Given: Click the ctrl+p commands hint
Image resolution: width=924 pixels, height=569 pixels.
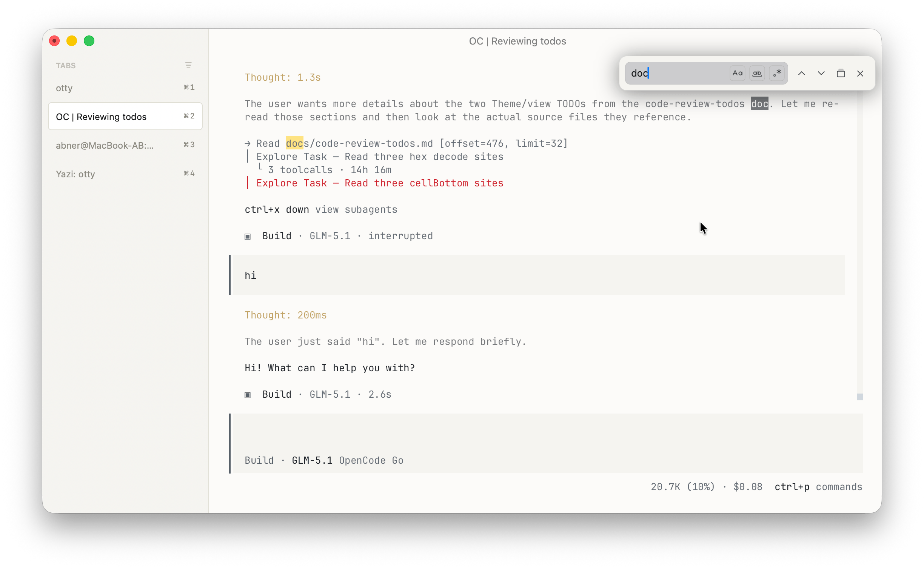Looking at the screenshot, I should (x=818, y=487).
